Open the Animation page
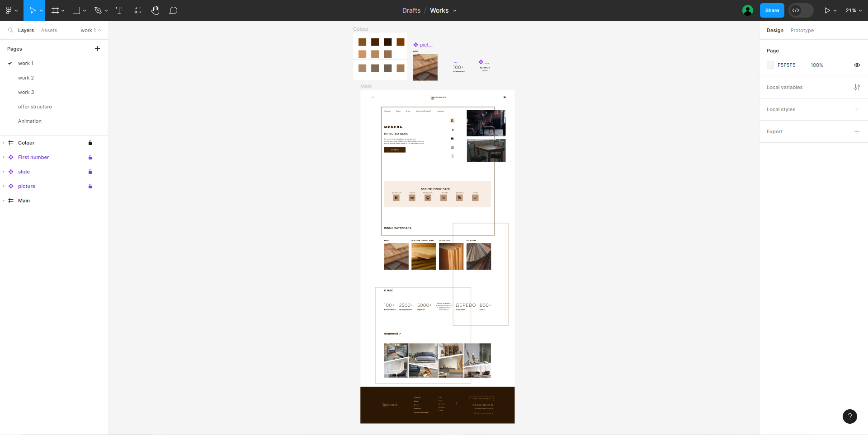The image size is (868, 435). [30, 121]
